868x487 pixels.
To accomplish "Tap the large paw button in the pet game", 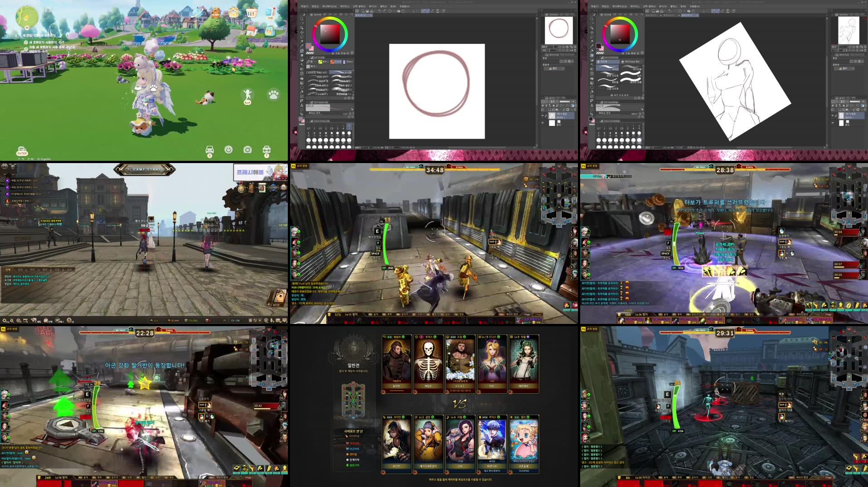I will tap(273, 95).
